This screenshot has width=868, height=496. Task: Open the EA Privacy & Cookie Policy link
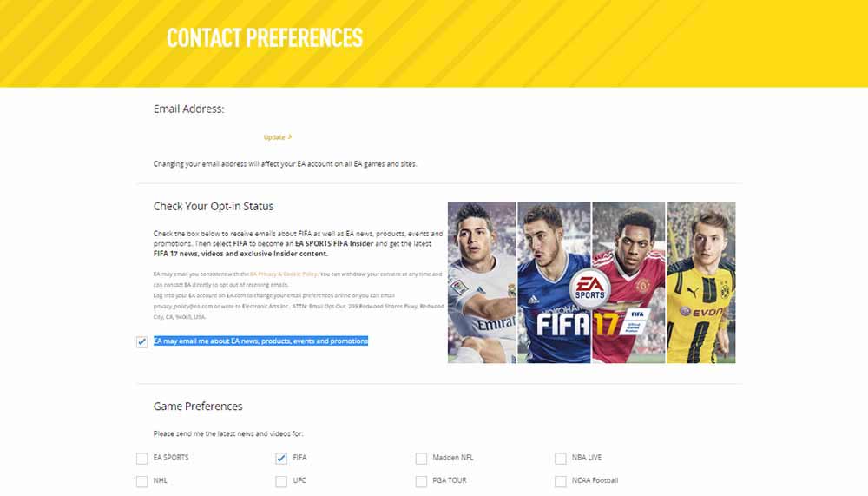click(x=284, y=274)
